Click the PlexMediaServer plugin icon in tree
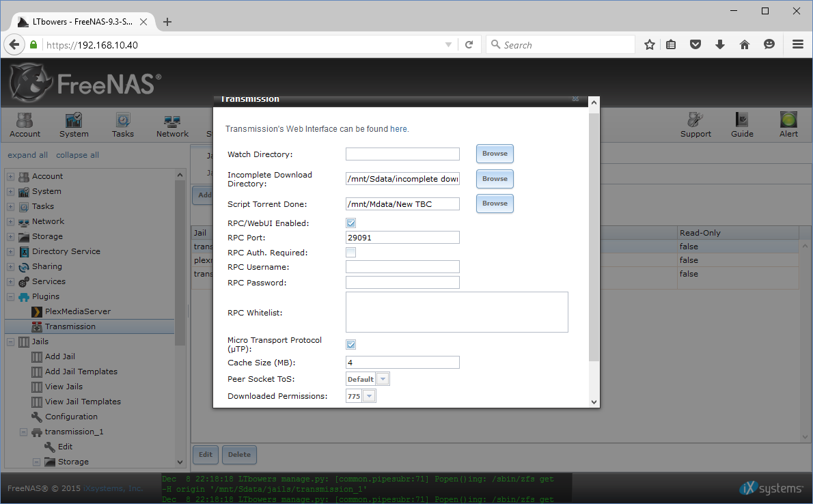This screenshot has width=813, height=504. tap(36, 311)
